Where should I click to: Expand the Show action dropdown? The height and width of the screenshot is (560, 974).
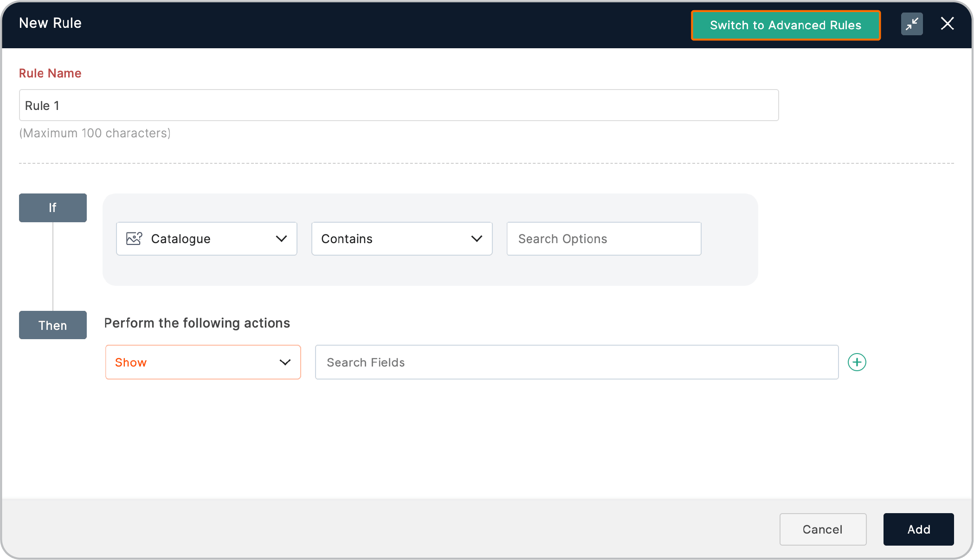click(x=203, y=362)
